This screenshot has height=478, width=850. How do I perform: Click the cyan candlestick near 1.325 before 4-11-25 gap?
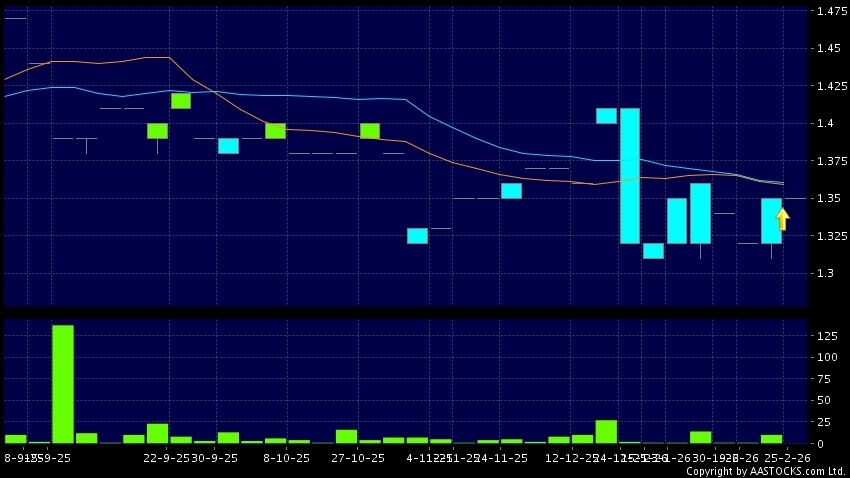[x=417, y=236]
